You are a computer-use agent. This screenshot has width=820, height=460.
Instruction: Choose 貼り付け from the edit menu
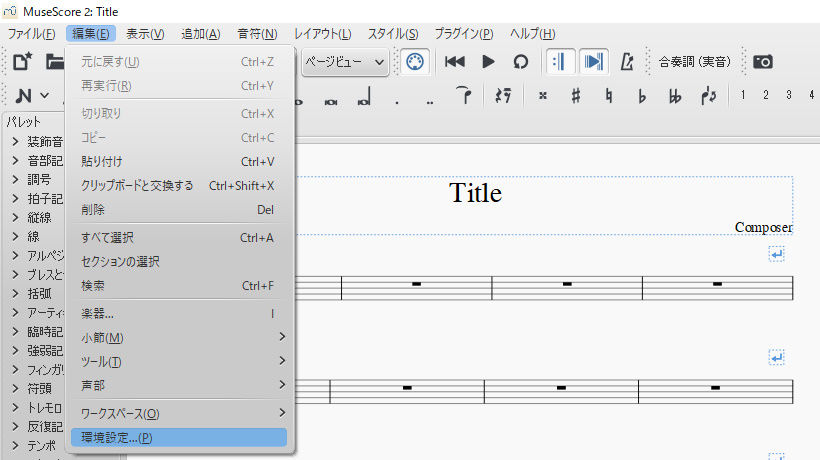point(178,162)
